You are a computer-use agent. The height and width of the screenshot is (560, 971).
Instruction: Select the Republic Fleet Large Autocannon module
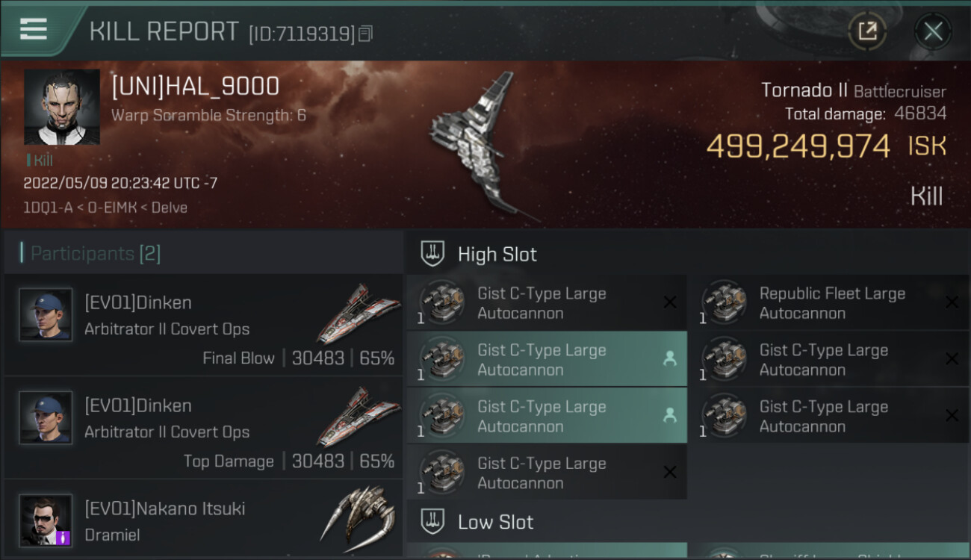[x=832, y=303]
